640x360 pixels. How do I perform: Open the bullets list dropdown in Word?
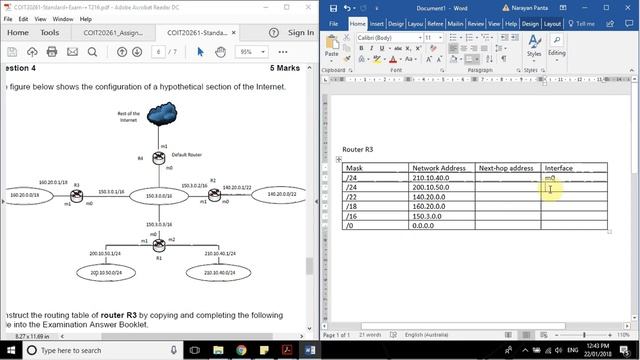(461, 38)
